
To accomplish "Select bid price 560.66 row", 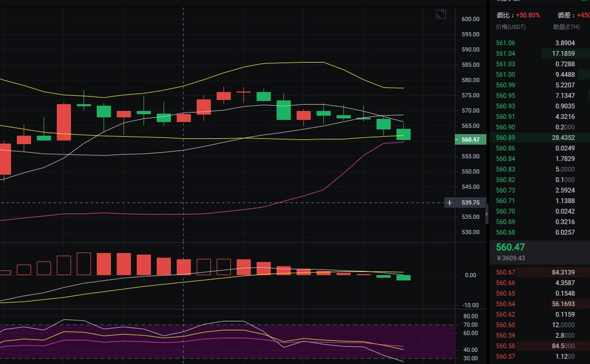I will tap(540, 283).
